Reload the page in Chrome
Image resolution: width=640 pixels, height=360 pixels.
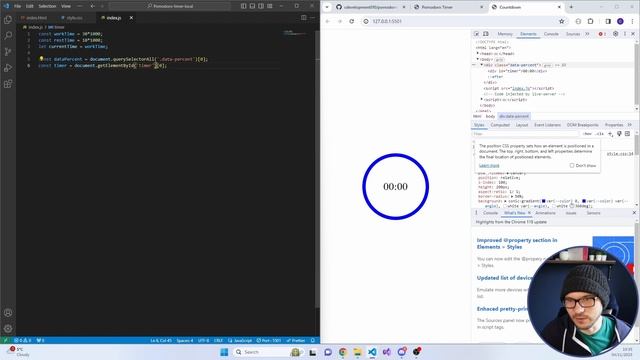click(351, 21)
